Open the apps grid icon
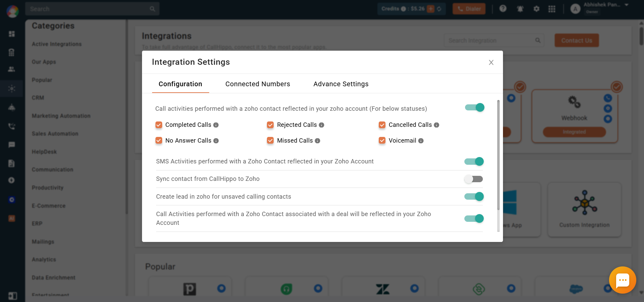This screenshot has width=644, height=302. click(x=552, y=9)
